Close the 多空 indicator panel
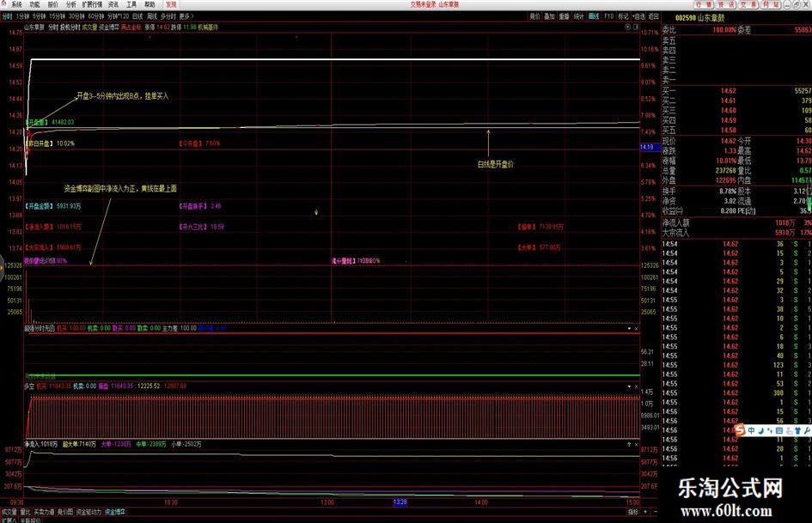812x523 pixels. pos(637,386)
